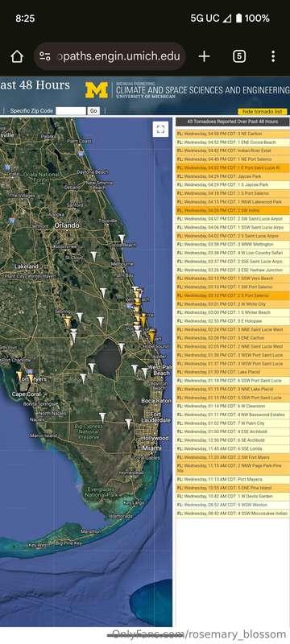Screen dimensions: 290x644
Task: Select the 04:52 PM 1 ENE Cocoa Beach report
Action: tap(233, 142)
